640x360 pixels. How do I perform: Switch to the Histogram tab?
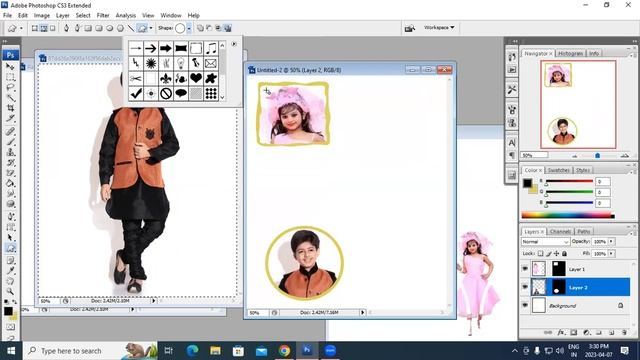[570, 53]
